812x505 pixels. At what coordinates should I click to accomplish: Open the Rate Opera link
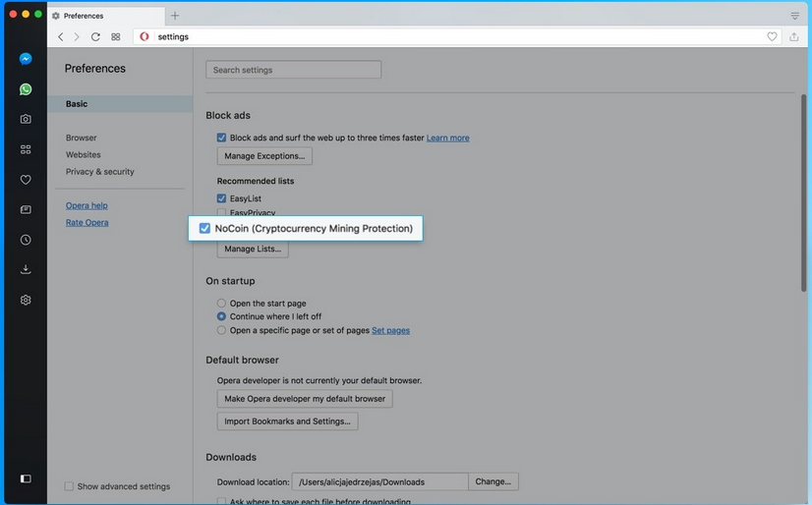coord(87,222)
